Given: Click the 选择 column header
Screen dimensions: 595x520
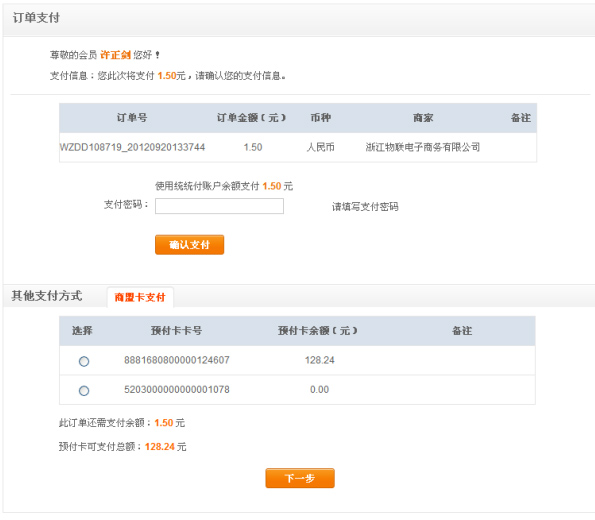Looking at the screenshot, I should point(82,331).
